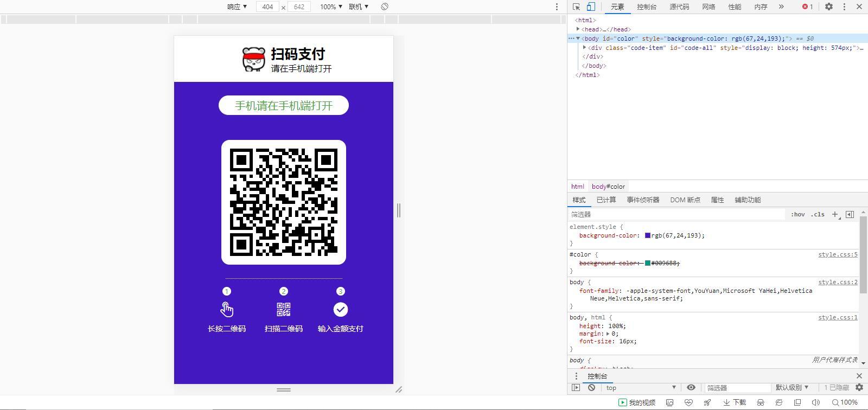Viewport: 868px width, 410px height.
Task: Open style.css:5 source link
Action: pyautogui.click(x=838, y=254)
